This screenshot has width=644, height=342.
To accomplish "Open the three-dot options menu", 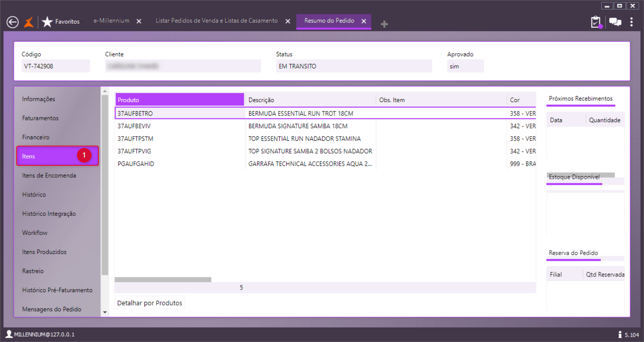I will tap(632, 22).
